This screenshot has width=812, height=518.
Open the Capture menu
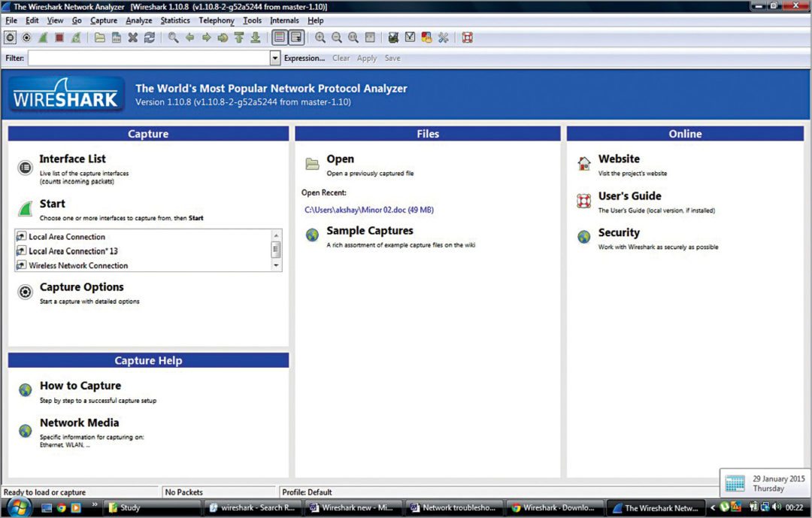coord(103,20)
